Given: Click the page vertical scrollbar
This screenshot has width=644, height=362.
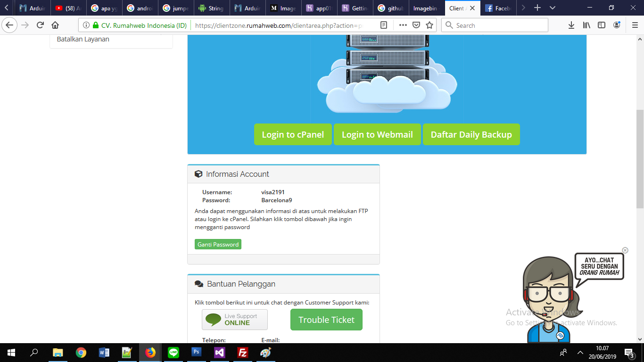Looking at the screenshot, I should [640, 158].
